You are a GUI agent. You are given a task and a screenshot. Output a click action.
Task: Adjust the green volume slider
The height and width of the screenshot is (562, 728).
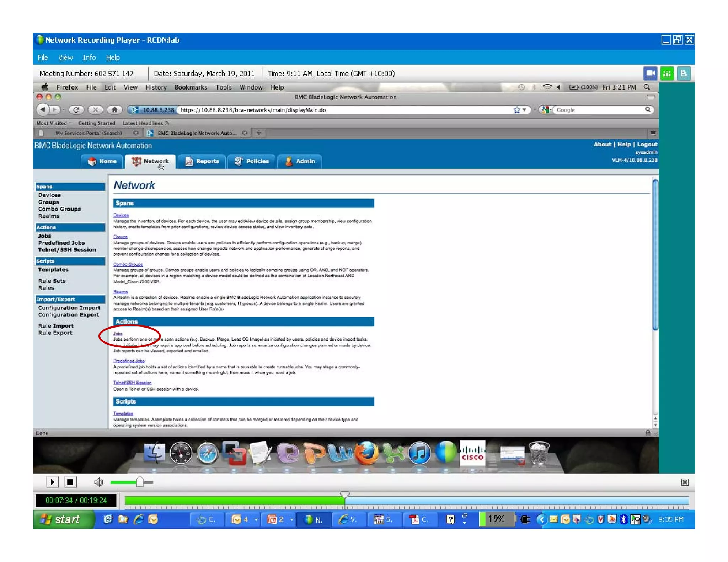tap(139, 482)
